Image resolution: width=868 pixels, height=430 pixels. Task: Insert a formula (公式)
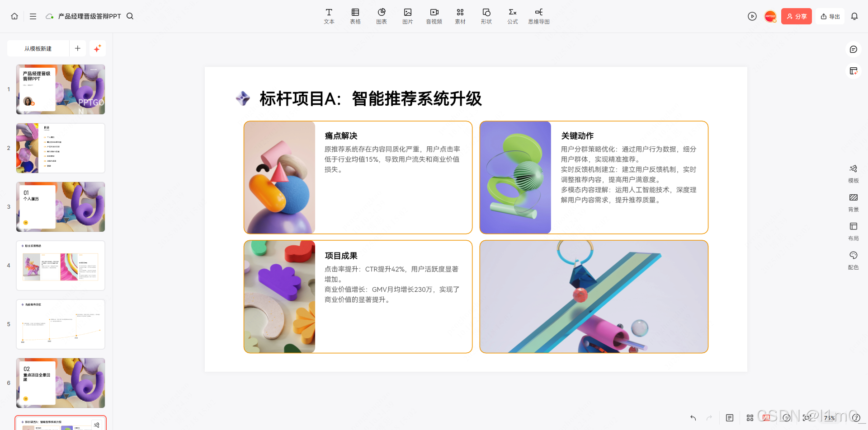513,16
